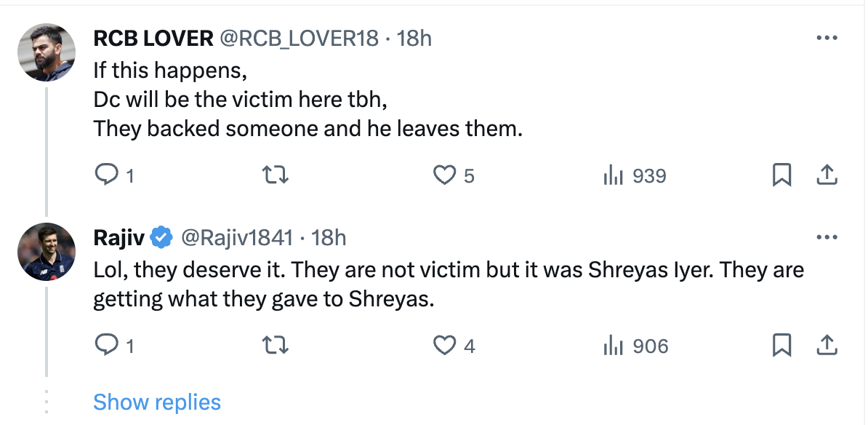Reply to Rajiv's tweet

click(107, 346)
